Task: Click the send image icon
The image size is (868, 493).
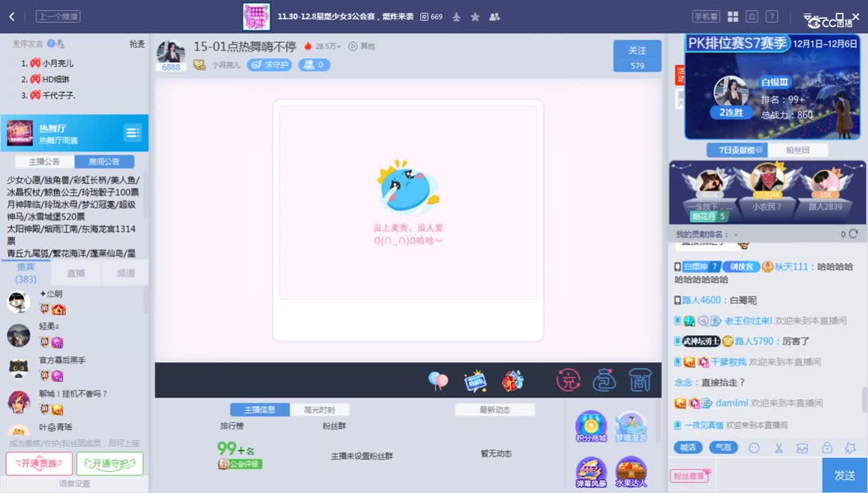Action: point(802,448)
